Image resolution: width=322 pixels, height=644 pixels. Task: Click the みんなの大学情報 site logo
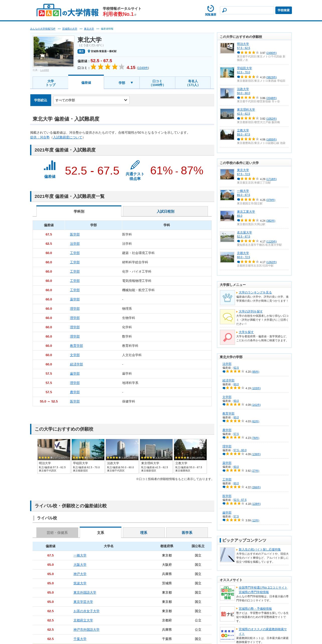(x=67, y=11)
